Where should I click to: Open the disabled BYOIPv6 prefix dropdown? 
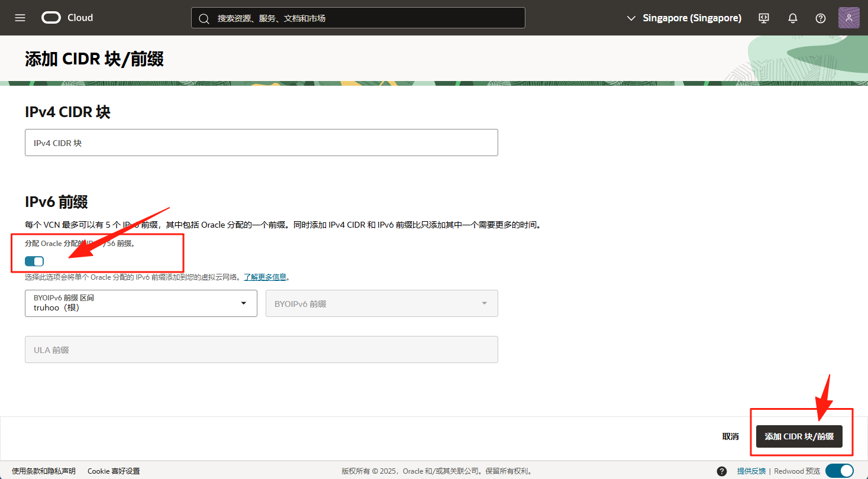pyautogui.click(x=382, y=303)
